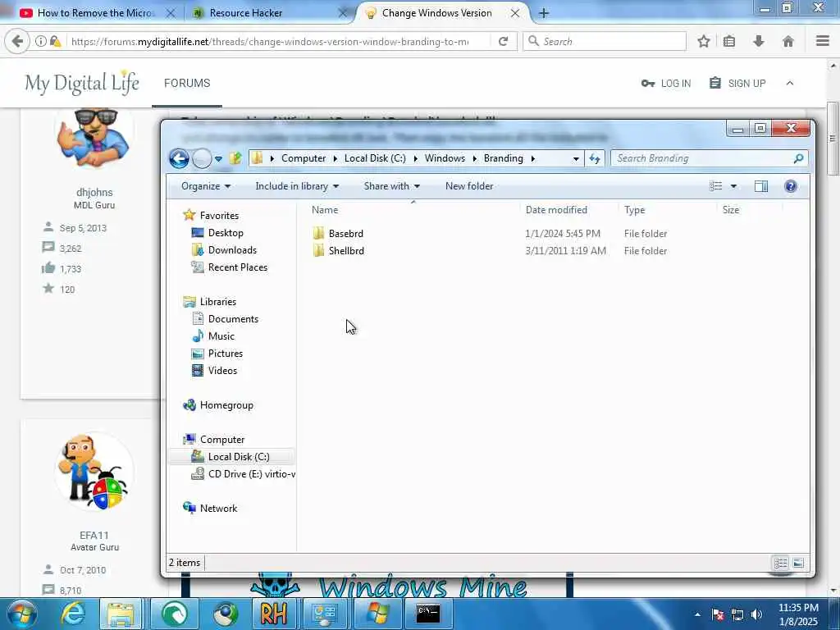Open dhjohns user profile link
Viewport: 840px width, 630px height.
(94, 192)
